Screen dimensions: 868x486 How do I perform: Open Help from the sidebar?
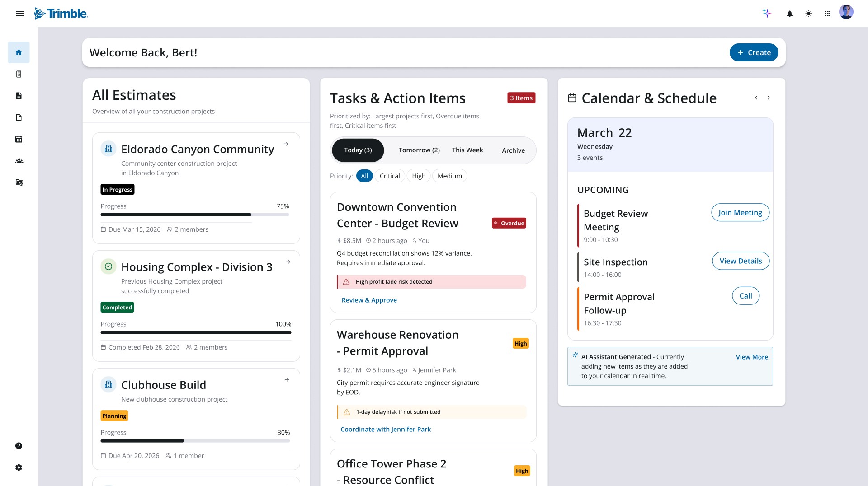[x=19, y=446]
